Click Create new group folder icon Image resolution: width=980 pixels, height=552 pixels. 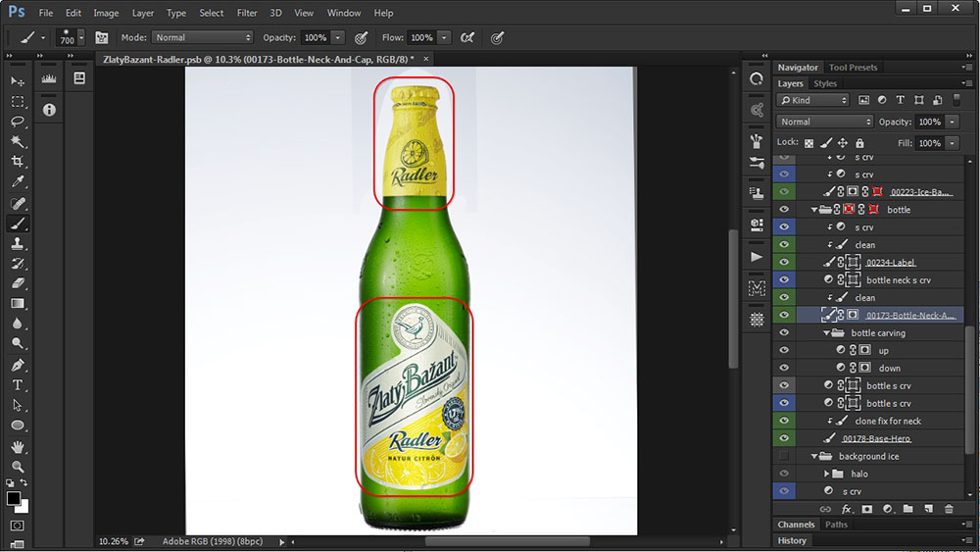point(907,509)
